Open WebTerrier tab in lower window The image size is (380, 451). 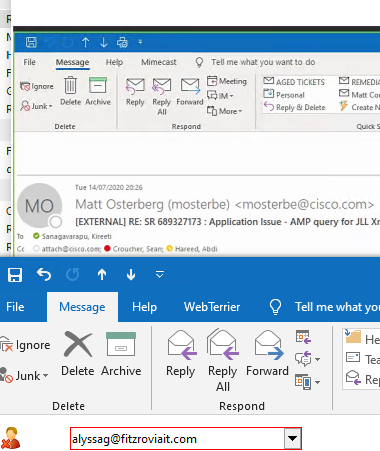(212, 307)
